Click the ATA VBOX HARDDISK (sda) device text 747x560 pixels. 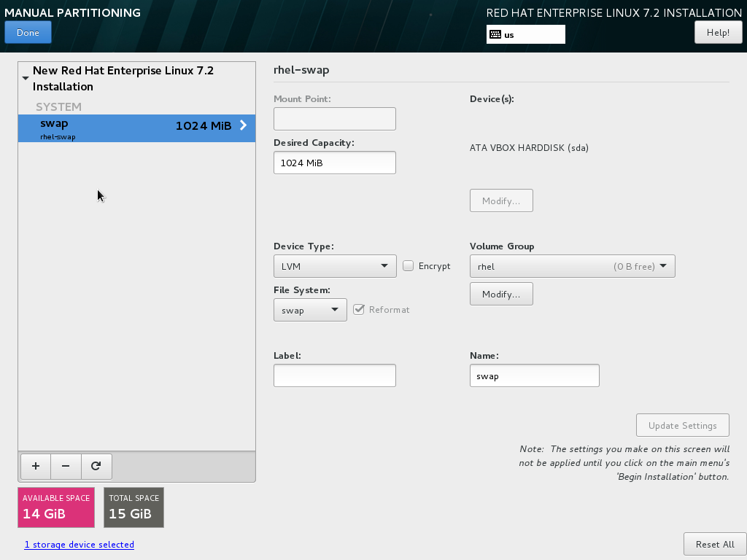529,147
